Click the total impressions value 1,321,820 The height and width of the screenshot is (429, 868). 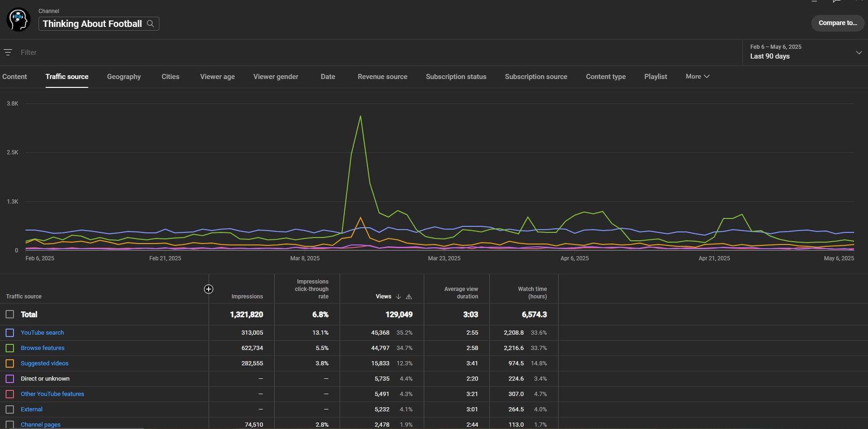(246, 315)
